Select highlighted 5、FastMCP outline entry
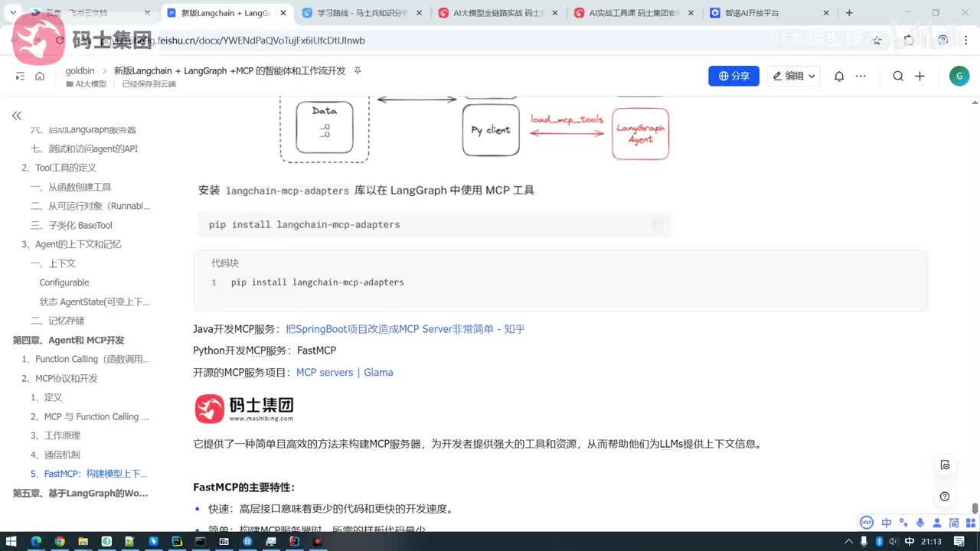Screen dimensions: 980x551 coord(89,474)
